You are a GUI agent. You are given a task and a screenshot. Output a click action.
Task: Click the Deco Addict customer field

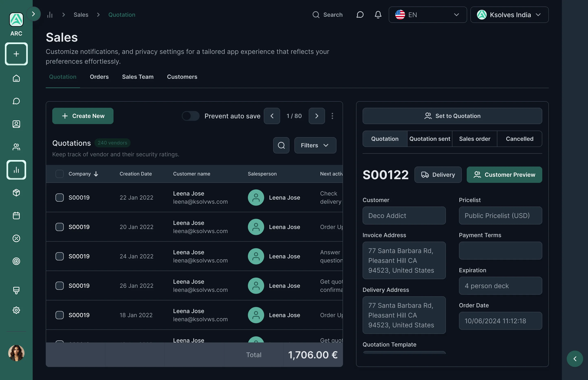coord(404,216)
